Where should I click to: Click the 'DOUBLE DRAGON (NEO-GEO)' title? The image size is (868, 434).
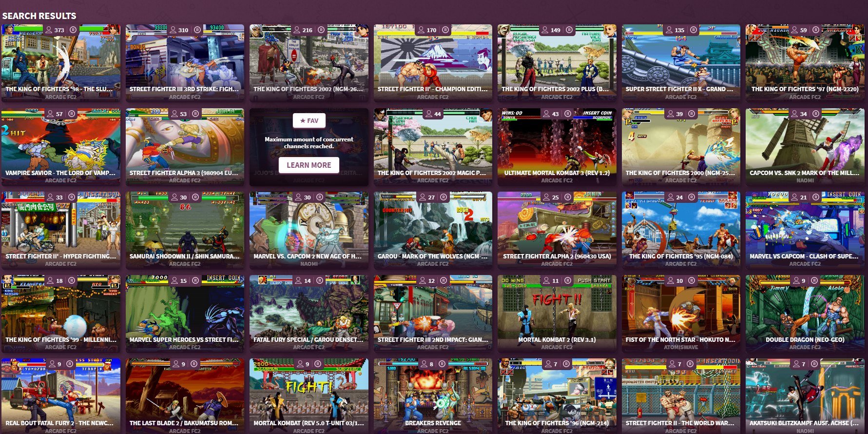(x=805, y=339)
